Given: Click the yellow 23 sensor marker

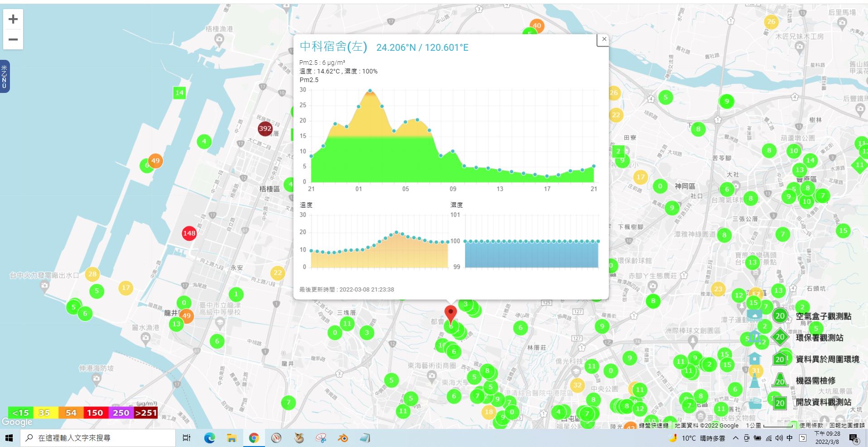Looking at the screenshot, I should 718,289.
